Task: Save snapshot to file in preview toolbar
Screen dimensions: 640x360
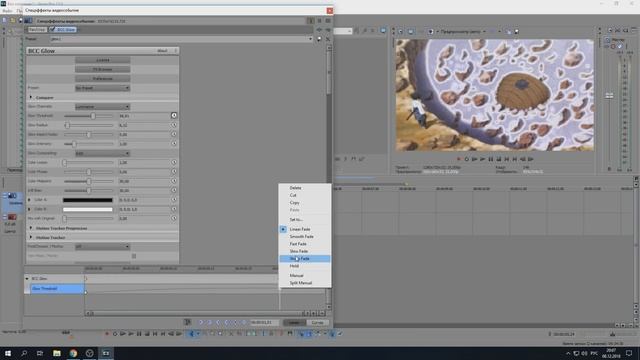Action: pos(517,31)
